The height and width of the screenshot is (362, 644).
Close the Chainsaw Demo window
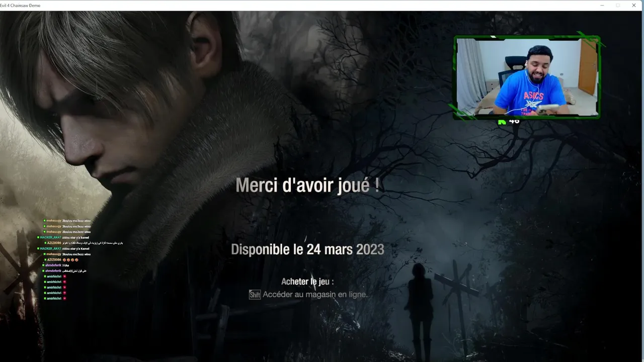click(x=633, y=6)
